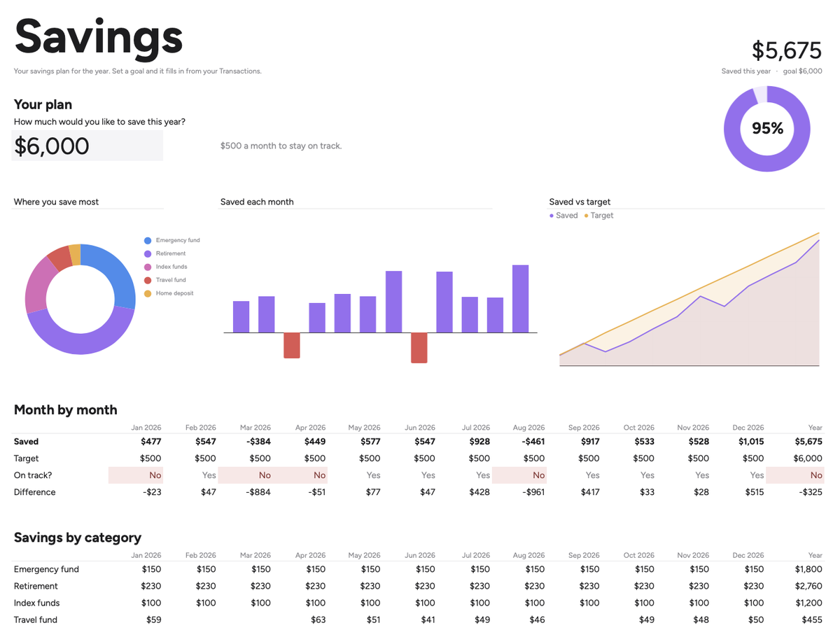Image resolution: width=840 pixels, height=630 pixels.
Task: Click the Jan 2026 On track 'No' cell
Action: click(136, 475)
